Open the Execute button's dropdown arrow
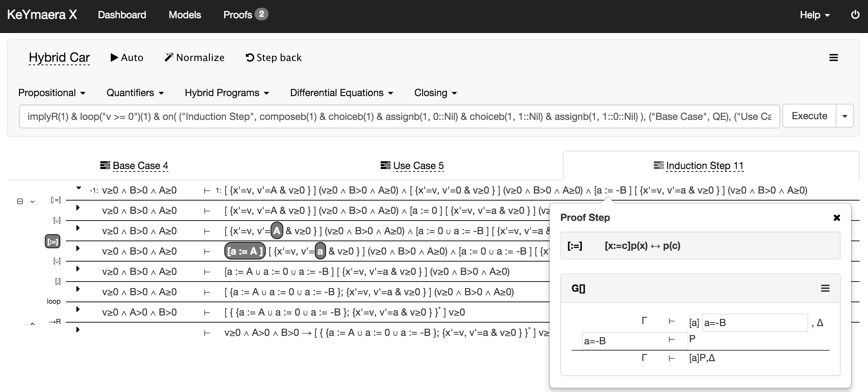The image size is (868, 392). click(x=845, y=116)
